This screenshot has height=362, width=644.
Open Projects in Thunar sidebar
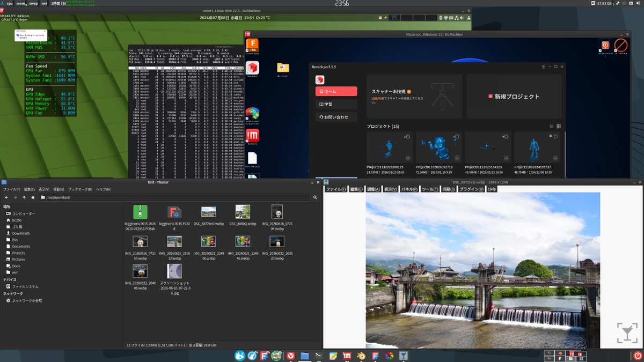tap(16, 253)
